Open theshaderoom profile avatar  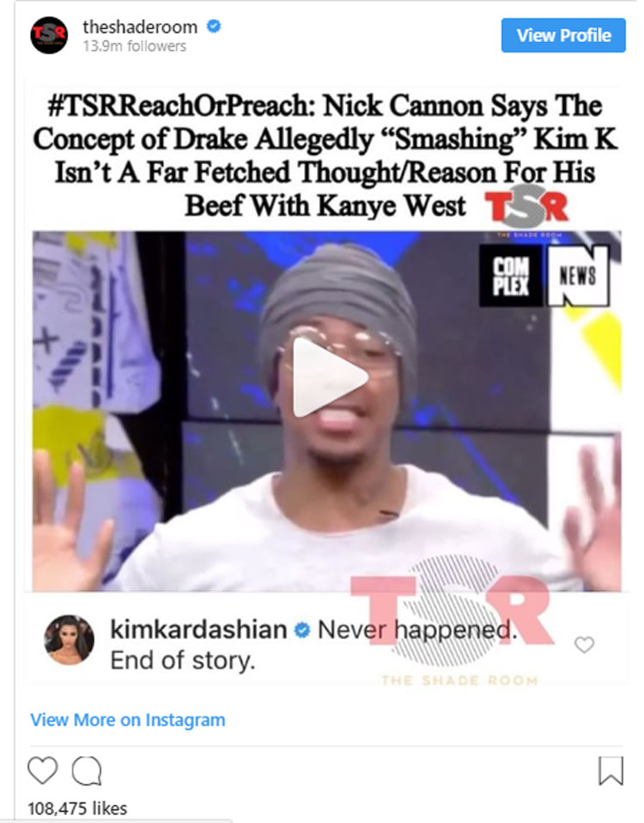pyautogui.click(x=49, y=36)
